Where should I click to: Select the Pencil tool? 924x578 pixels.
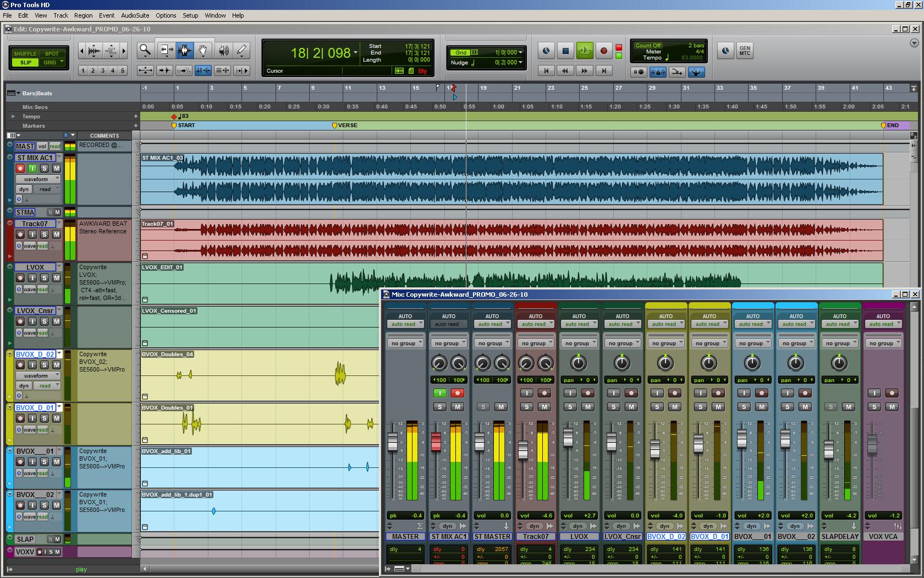242,51
